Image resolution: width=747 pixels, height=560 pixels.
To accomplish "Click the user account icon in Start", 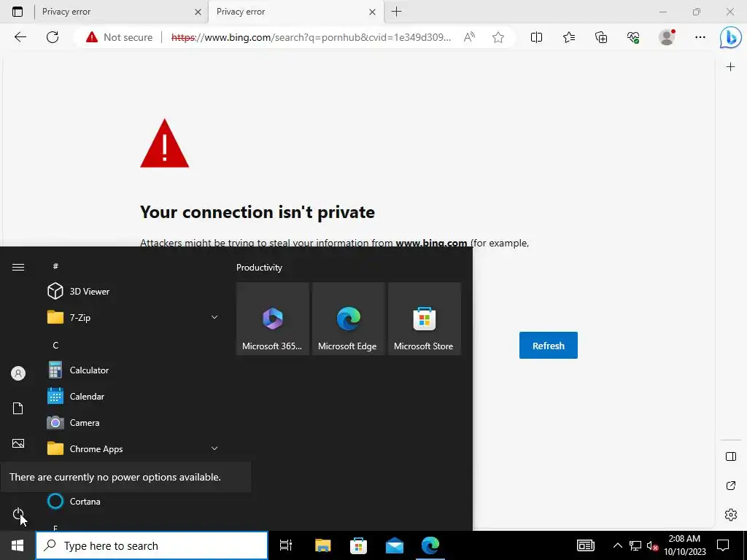I will 18,373.
